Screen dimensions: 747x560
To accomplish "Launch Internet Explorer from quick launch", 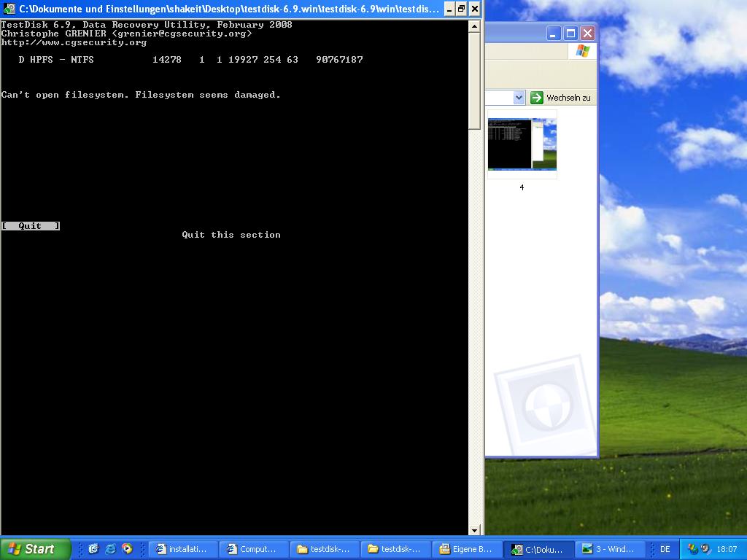I will pyautogui.click(x=111, y=549).
